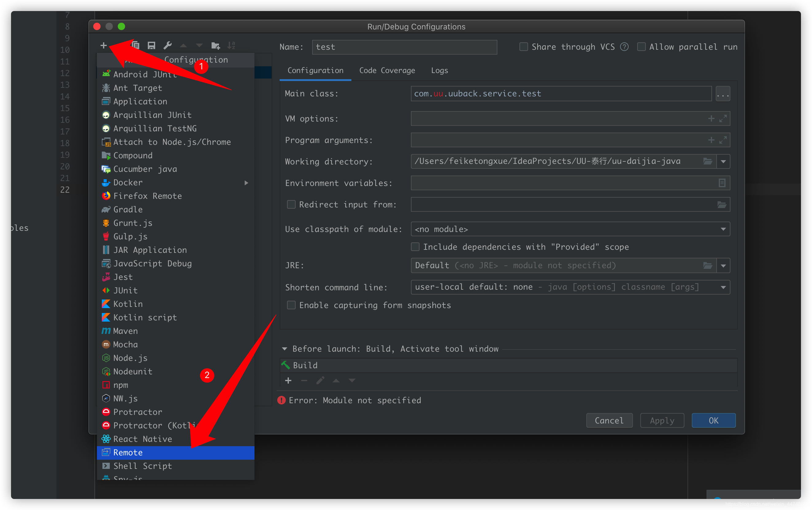Click the VM options insert macro plus icon
Viewport: 812px width, 510px height.
point(711,119)
